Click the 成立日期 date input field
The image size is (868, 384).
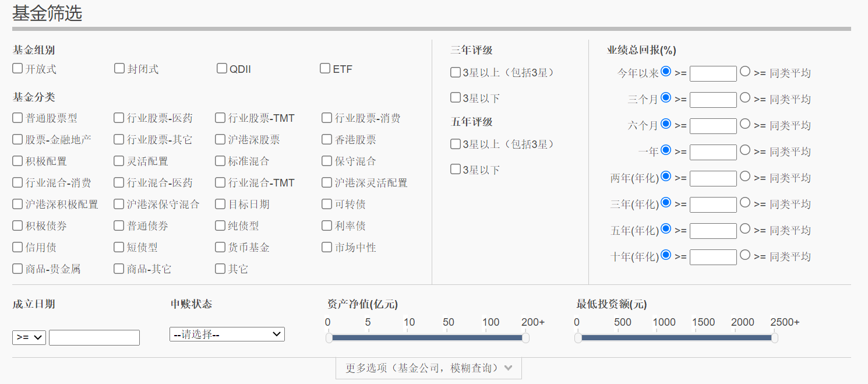pos(94,337)
